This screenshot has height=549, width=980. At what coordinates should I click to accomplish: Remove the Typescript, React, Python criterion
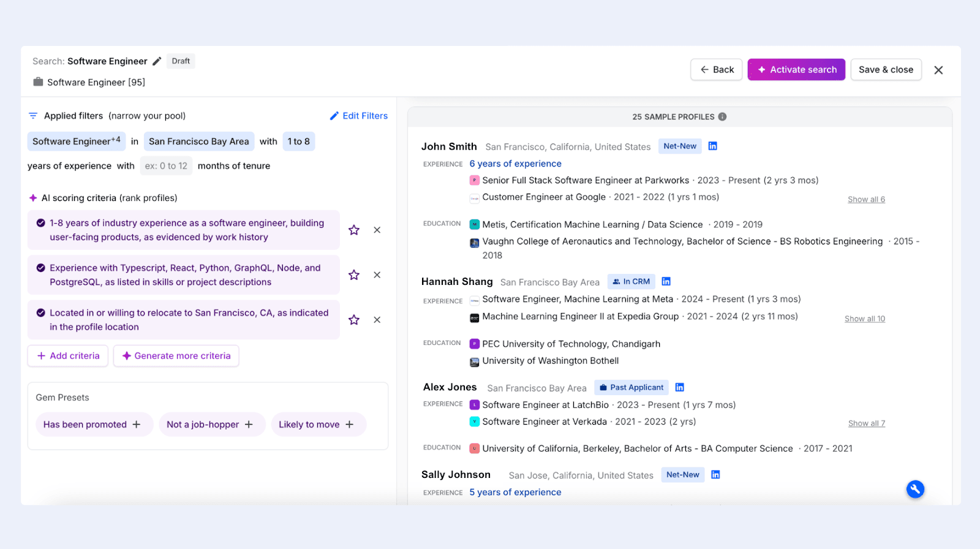pyautogui.click(x=377, y=275)
